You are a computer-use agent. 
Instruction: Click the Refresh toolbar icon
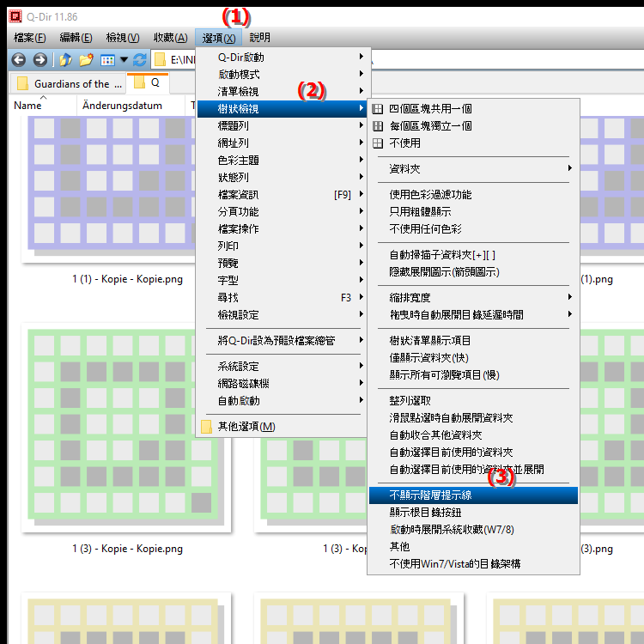pyautogui.click(x=140, y=60)
